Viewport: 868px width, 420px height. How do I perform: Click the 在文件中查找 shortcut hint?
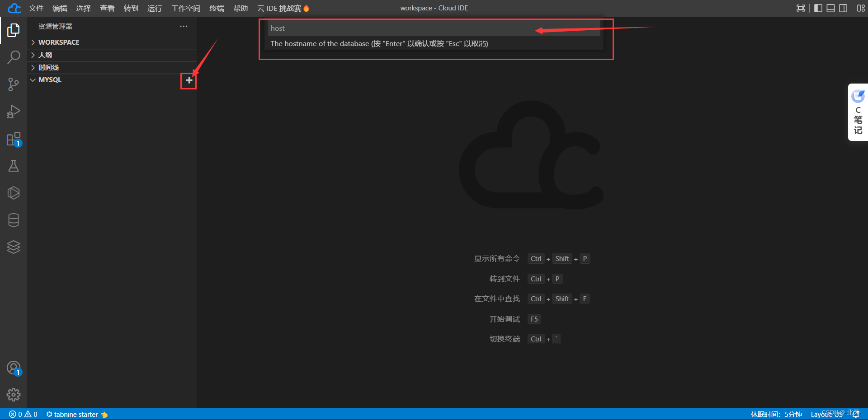pyautogui.click(x=497, y=299)
